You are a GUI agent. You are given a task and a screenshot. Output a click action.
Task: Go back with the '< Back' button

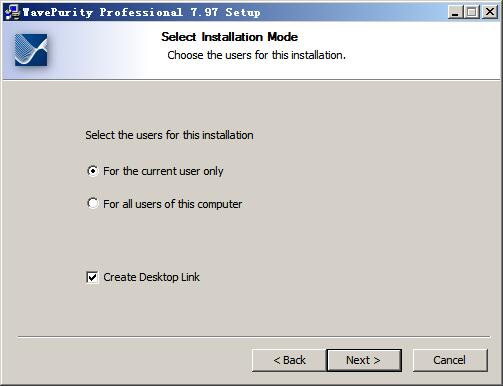click(289, 360)
